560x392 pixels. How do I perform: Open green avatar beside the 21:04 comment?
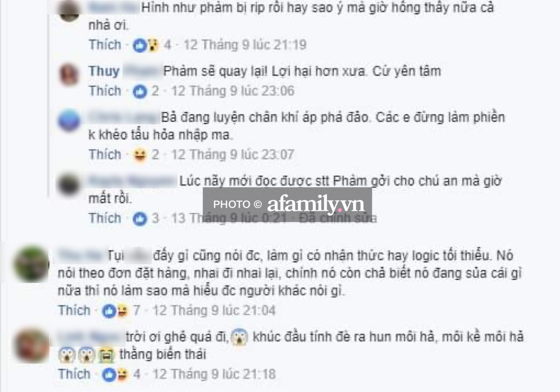pos(31,265)
